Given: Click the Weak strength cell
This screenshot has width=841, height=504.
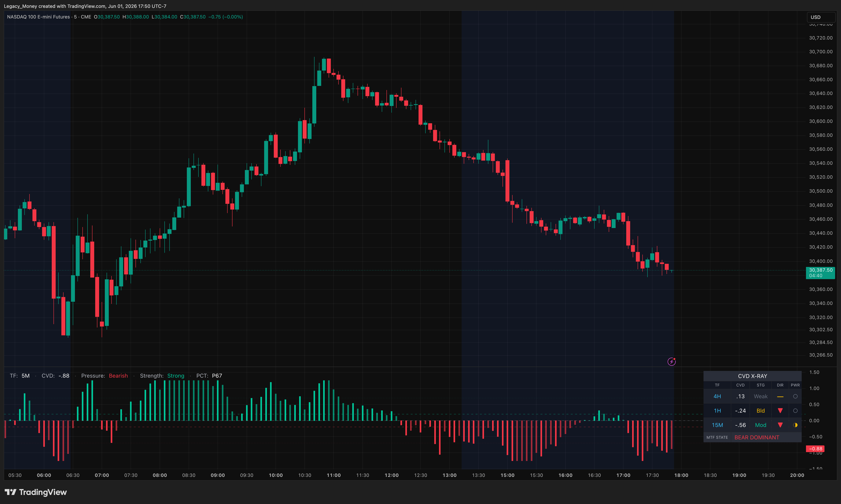Looking at the screenshot, I should (x=761, y=396).
